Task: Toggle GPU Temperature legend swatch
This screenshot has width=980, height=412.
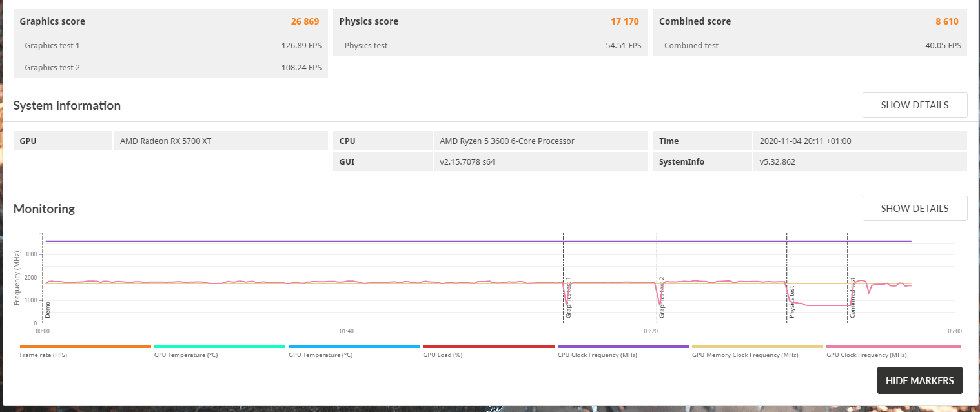Action: 354,346
